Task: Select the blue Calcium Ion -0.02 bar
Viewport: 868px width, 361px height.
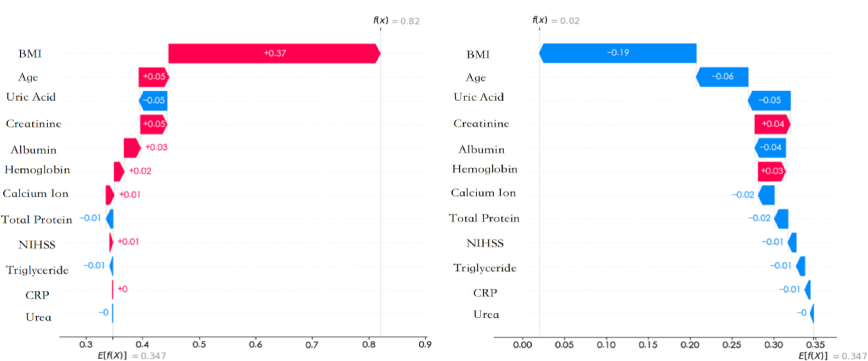Action: point(767,195)
